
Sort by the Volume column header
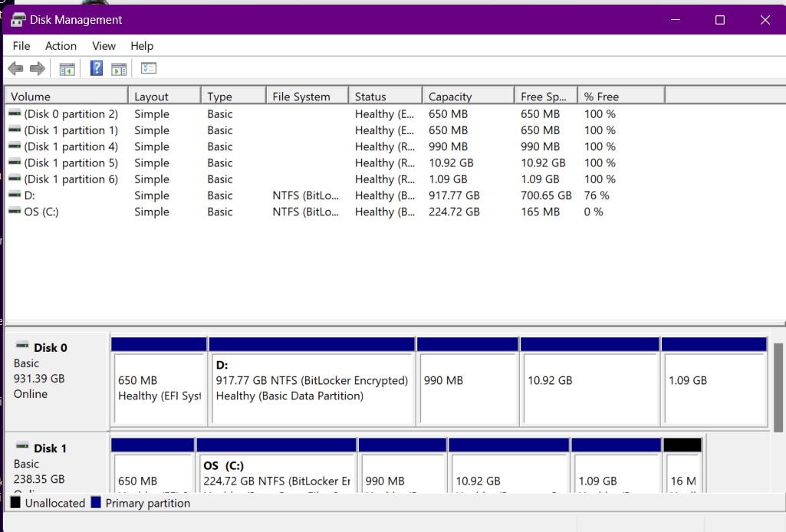[66, 96]
